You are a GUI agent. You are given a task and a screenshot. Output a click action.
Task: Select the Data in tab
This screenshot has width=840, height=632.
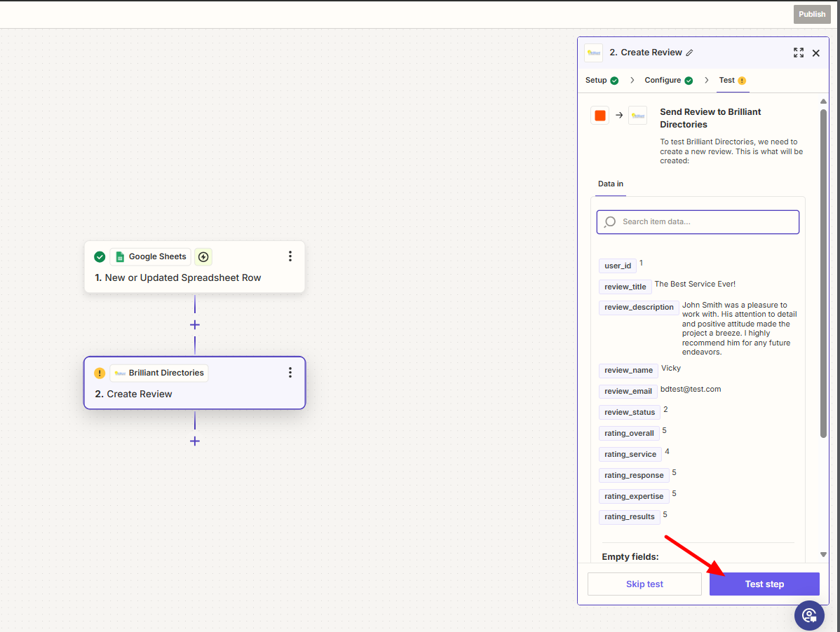610,184
